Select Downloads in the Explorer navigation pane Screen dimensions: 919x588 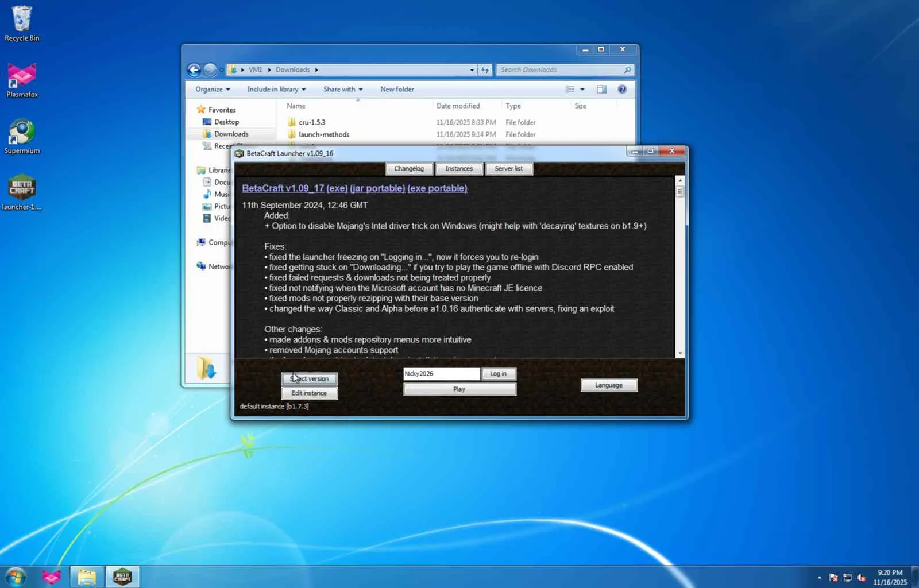pos(231,134)
